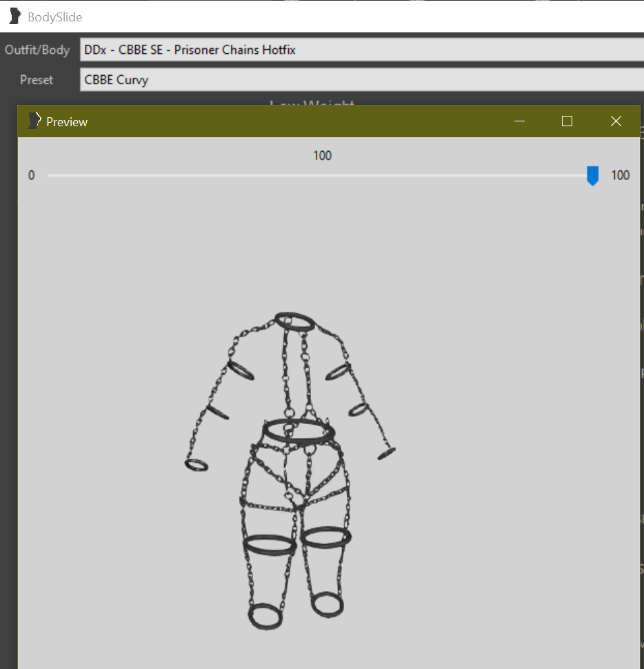Open the Preset combo box showing CBBE Curvy
Image resolution: width=644 pixels, height=669 pixels.
pyautogui.click(x=362, y=79)
